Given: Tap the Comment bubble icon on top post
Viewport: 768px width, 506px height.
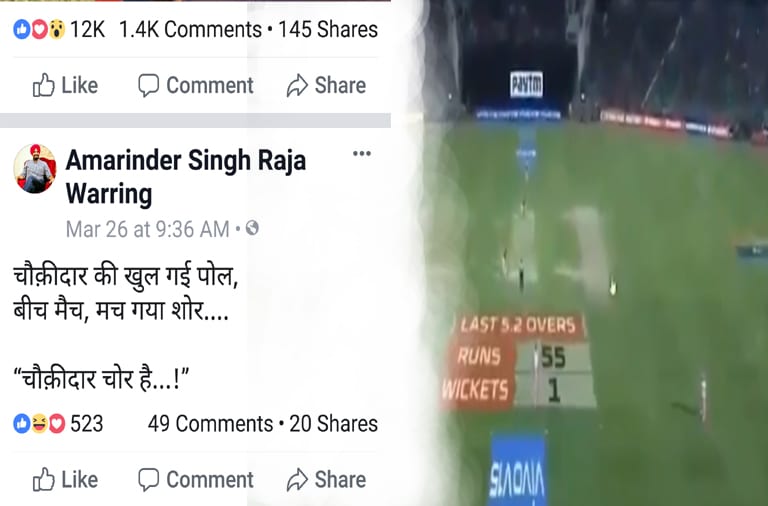Looking at the screenshot, I should tap(148, 86).
